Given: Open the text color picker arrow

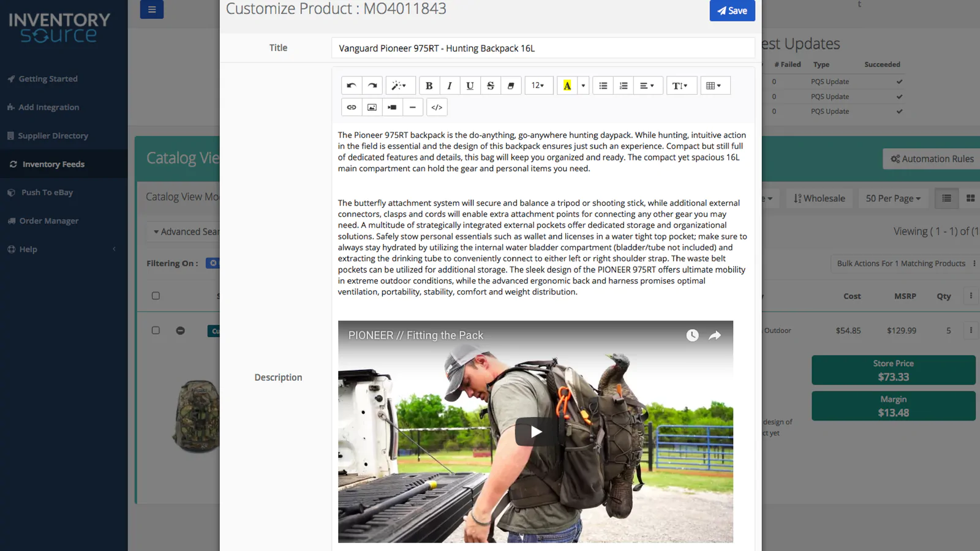Looking at the screenshot, I should coord(583,86).
